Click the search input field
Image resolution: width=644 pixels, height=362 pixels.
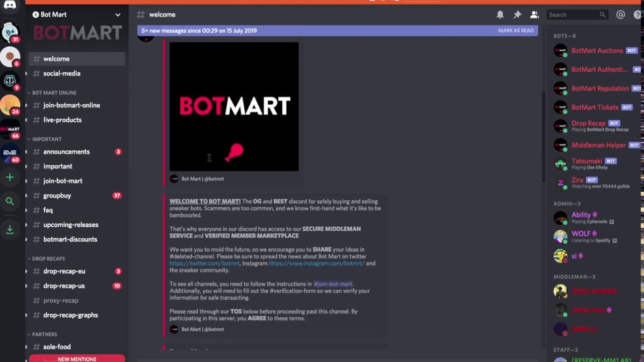coord(577,15)
